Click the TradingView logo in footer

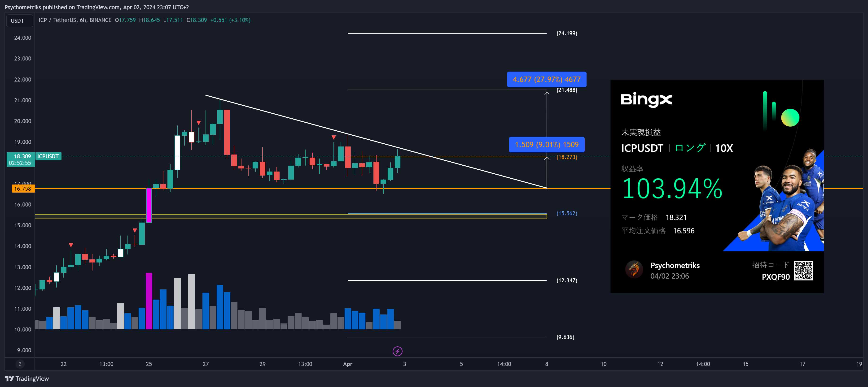[27, 378]
